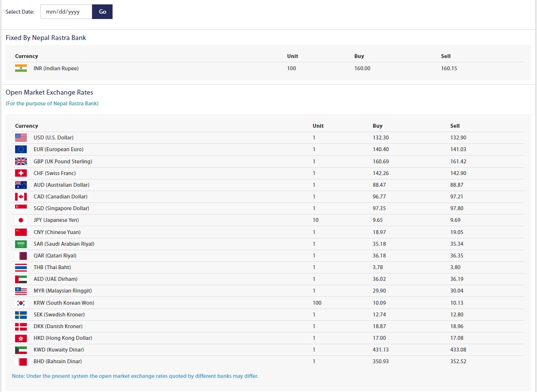Click the Sweden flag icon
This screenshot has height=392, width=537.
tap(21, 314)
